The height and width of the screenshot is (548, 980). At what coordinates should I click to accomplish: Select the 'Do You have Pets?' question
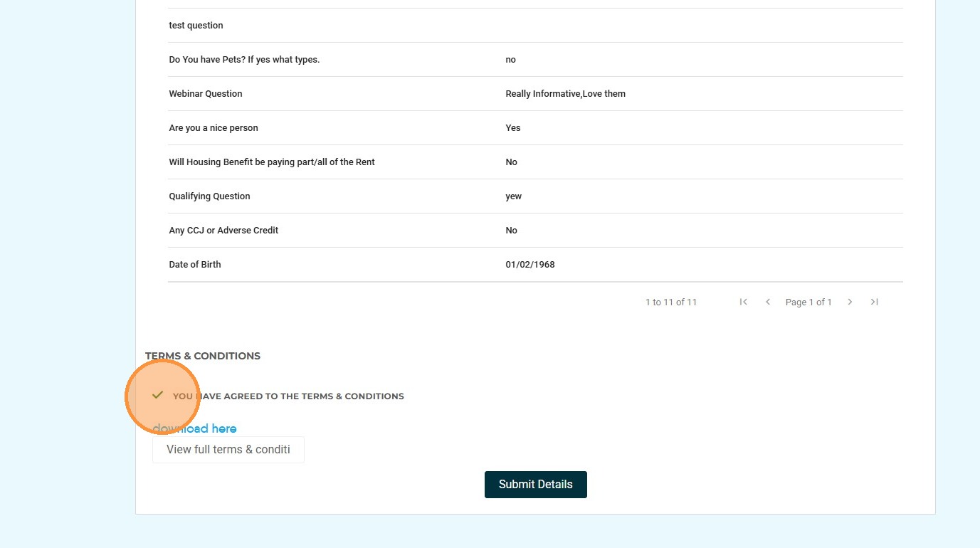[x=244, y=60]
